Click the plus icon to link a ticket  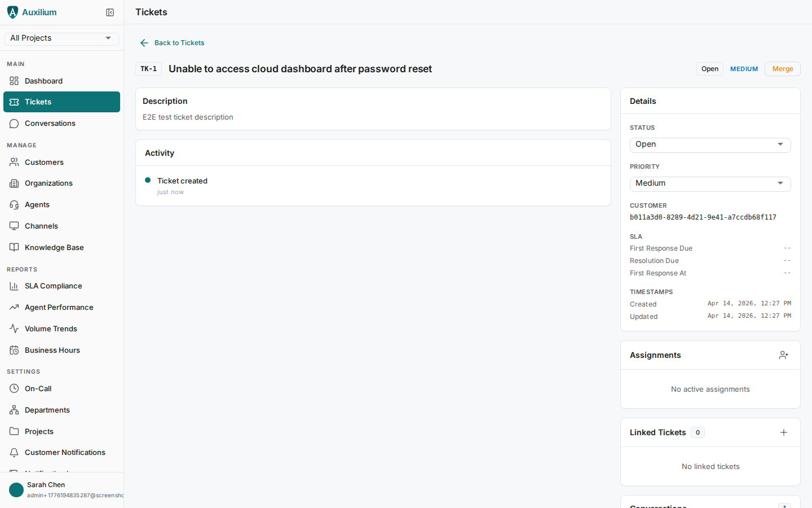(784, 432)
